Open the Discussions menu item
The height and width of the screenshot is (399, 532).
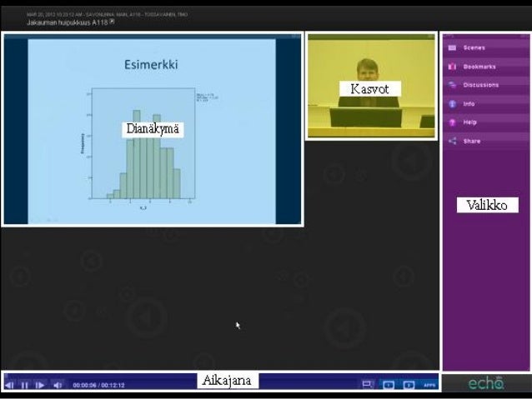(x=486, y=85)
